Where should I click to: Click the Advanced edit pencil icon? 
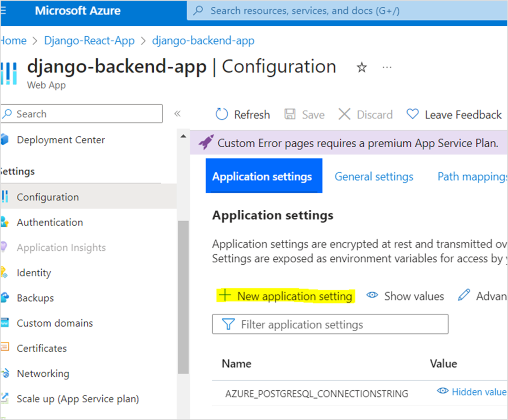pos(464,295)
